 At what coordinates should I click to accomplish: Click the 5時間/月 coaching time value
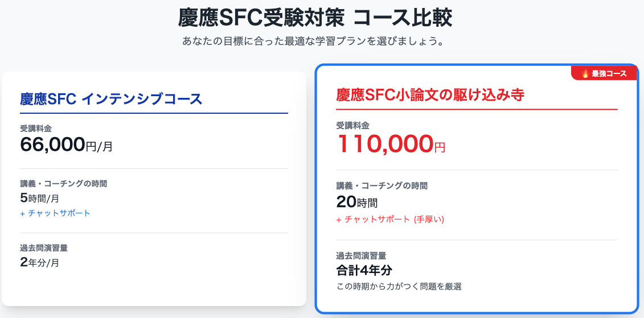[x=39, y=199]
